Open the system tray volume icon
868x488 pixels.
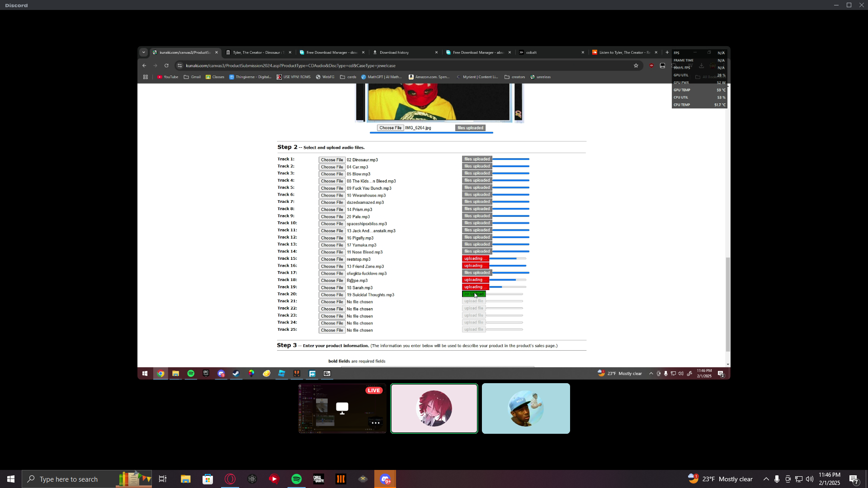click(809, 479)
